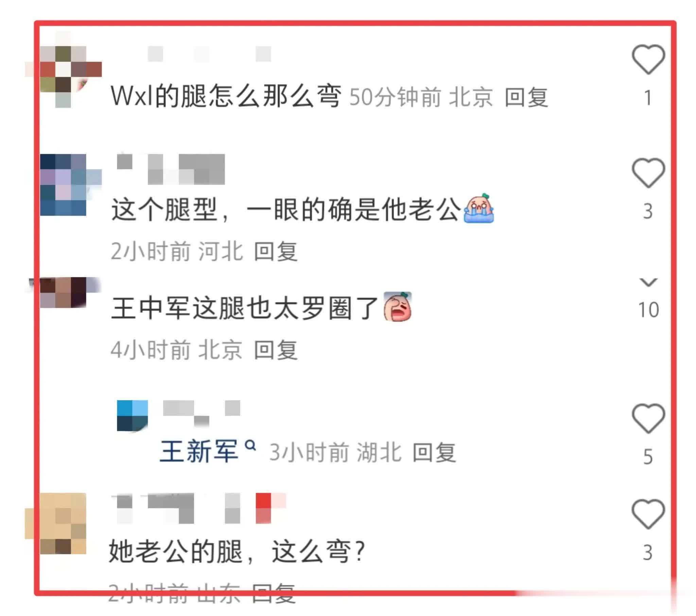Collapse replies under '王中军' comment
The image size is (696, 616).
click(648, 282)
